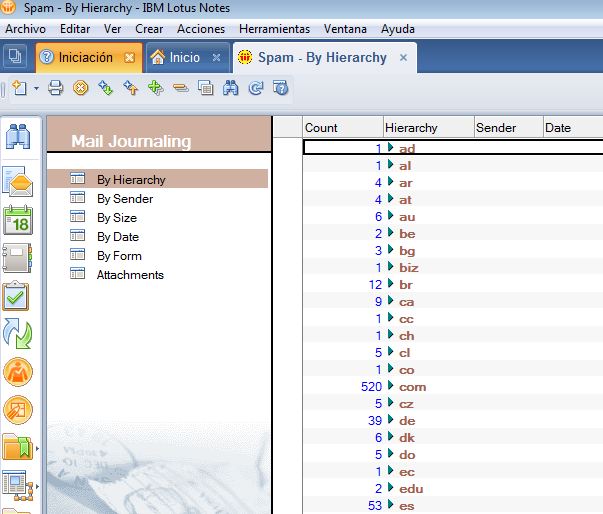Viewport: 603px width, 514px height.
Task: Open the window switcher thumbnails button
Action: click(x=15, y=57)
